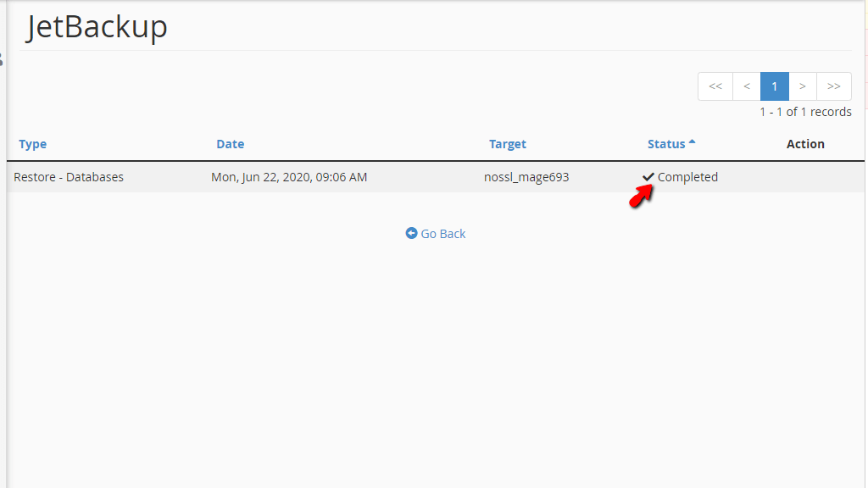Click the Go Back arrow icon
868x488 pixels.
pyautogui.click(x=411, y=233)
